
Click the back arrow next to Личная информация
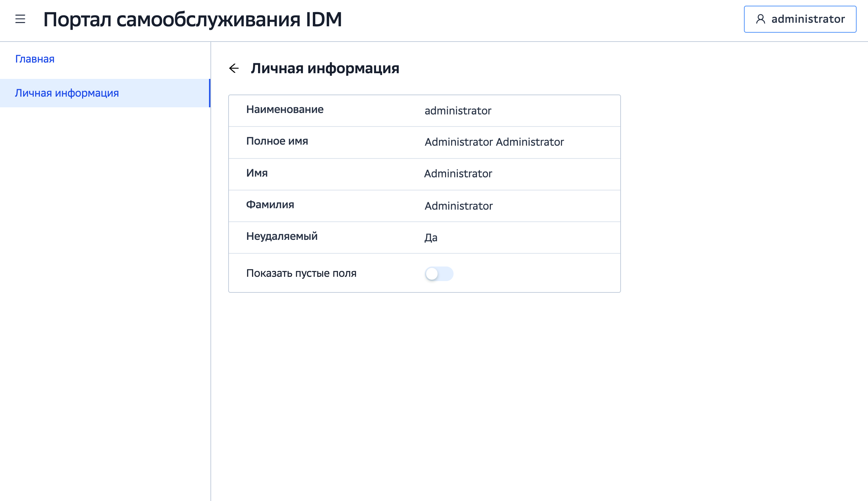(234, 68)
